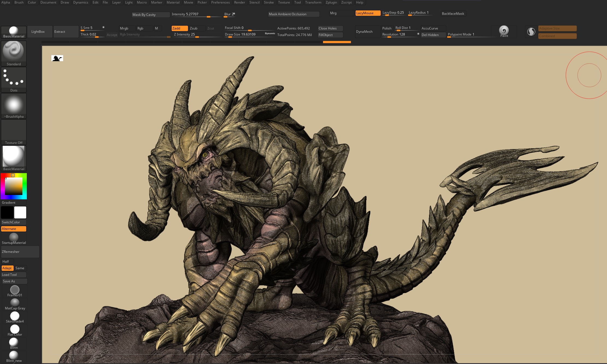
Task: Click the Gradient button
Action: 14,203
